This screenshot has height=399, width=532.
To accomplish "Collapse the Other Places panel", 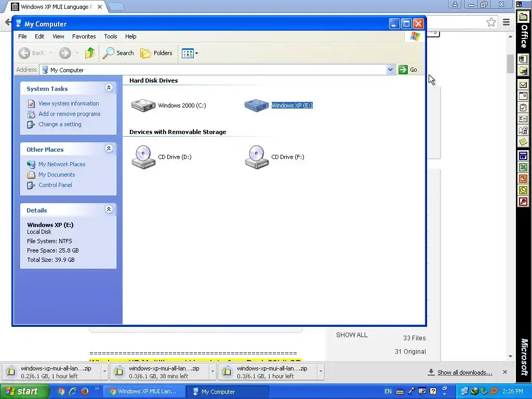I will point(109,149).
